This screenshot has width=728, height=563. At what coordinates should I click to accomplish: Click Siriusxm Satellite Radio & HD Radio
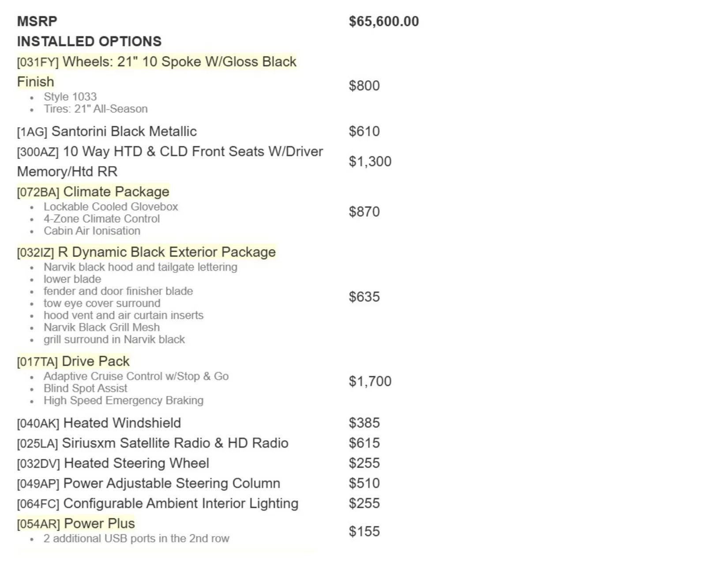point(153,443)
